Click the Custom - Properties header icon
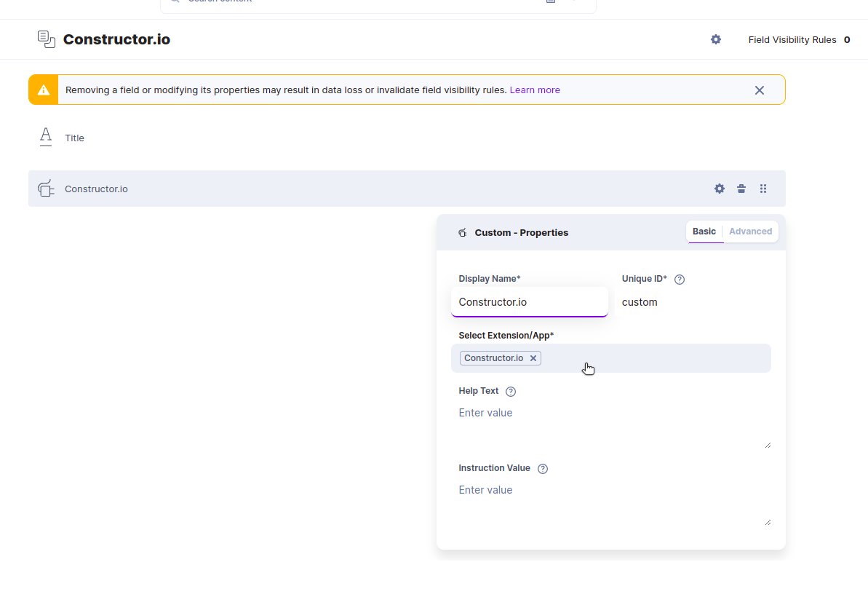The width and height of the screenshot is (868, 605). point(462,233)
